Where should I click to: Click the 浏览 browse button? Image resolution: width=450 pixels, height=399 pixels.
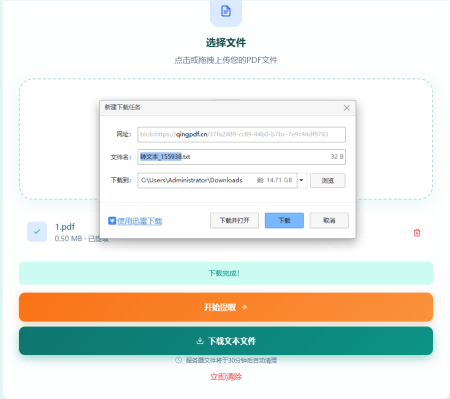(x=328, y=180)
